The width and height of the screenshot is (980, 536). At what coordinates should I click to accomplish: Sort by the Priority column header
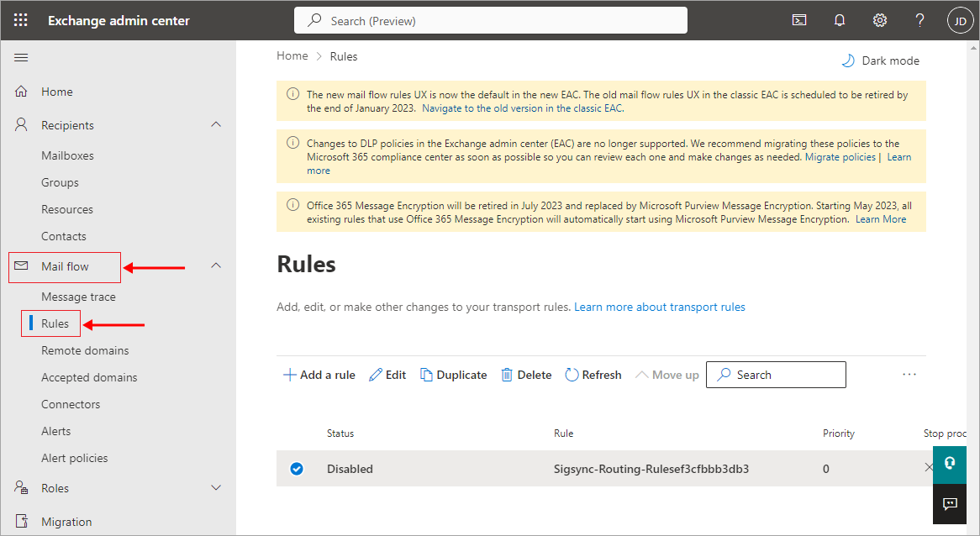tap(838, 433)
